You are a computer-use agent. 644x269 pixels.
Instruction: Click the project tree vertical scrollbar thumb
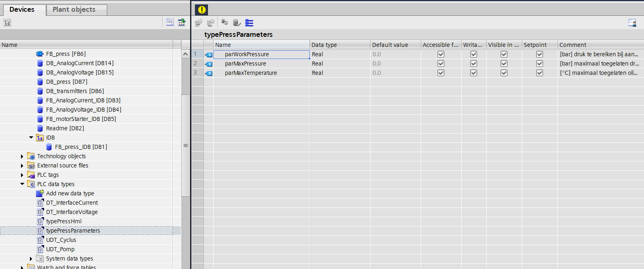click(x=186, y=146)
